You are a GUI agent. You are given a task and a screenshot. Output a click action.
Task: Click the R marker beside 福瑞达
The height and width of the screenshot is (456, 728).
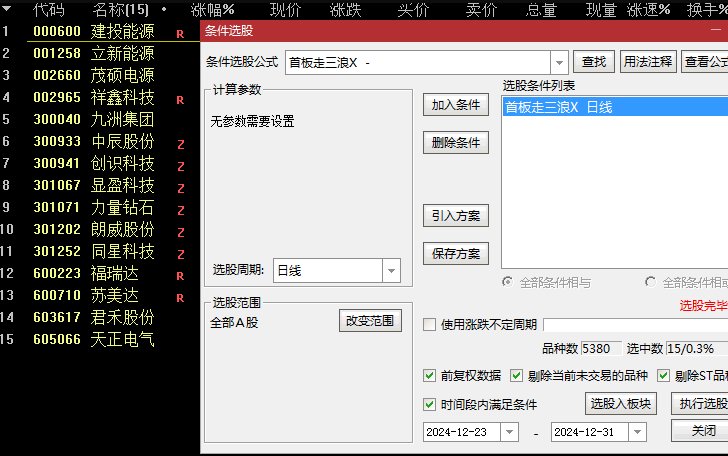tap(180, 276)
